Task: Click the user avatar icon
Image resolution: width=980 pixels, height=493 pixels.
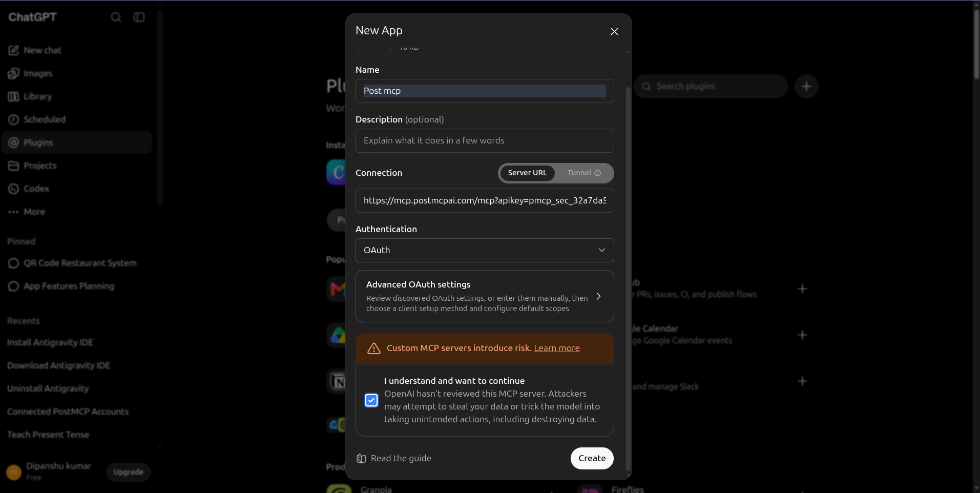Action: (x=14, y=472)
